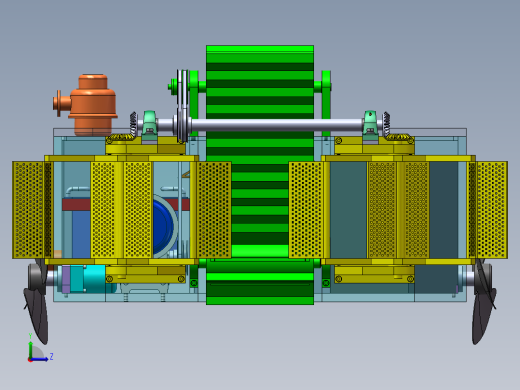Select the left green pillow block bearing
This screenshot has height=390, width=520.
click(x=150, y=123)
